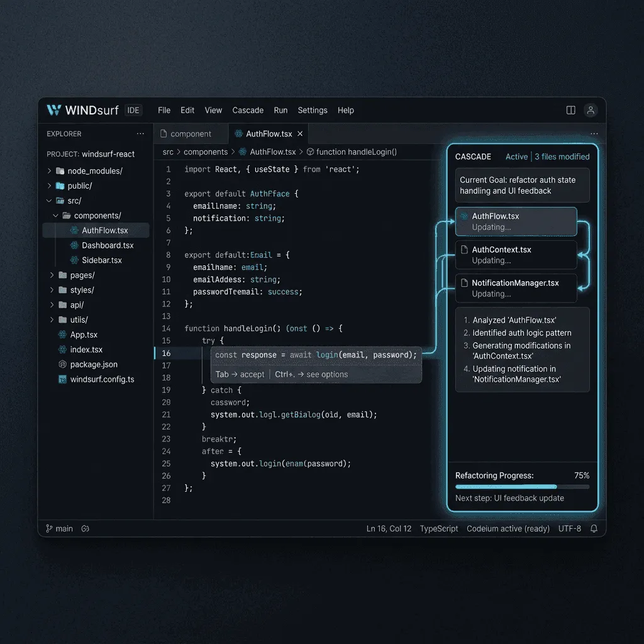
Task: Toggle the split layout icon in title bar
Action: pyautogui.click(x=570, y=110)
